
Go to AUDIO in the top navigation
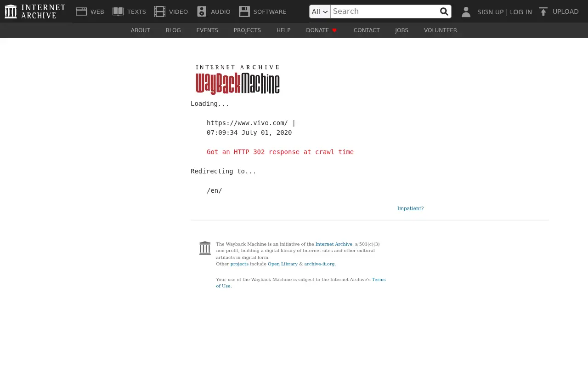[x=220, y=12]
